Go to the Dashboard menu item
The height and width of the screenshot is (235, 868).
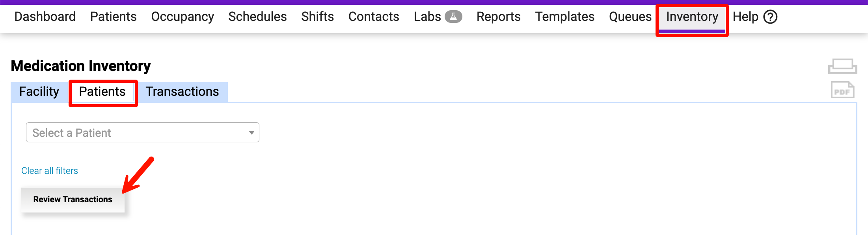(45, 17)
